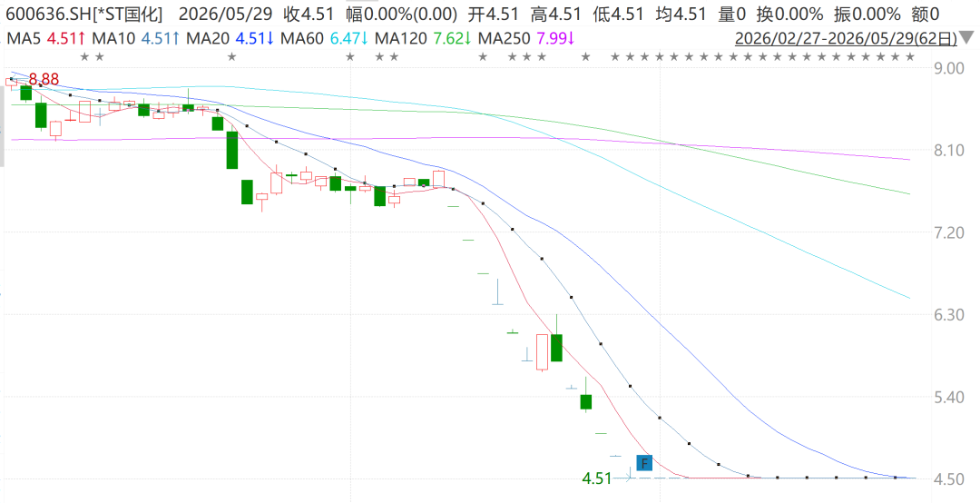Select the MA20 4.51 indicator label
Viewport: 980px width, 503px height.
point(230,39)
